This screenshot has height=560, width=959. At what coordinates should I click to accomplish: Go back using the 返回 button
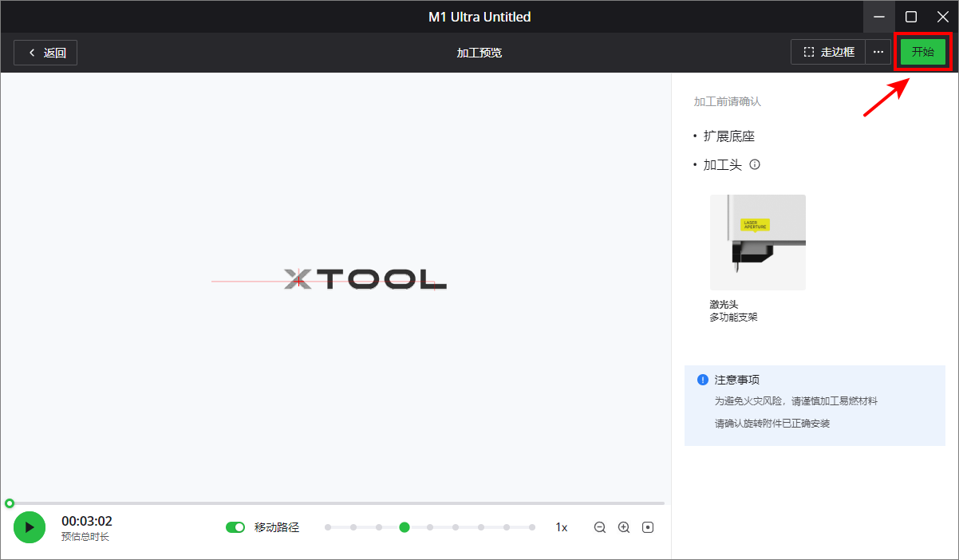45,53
